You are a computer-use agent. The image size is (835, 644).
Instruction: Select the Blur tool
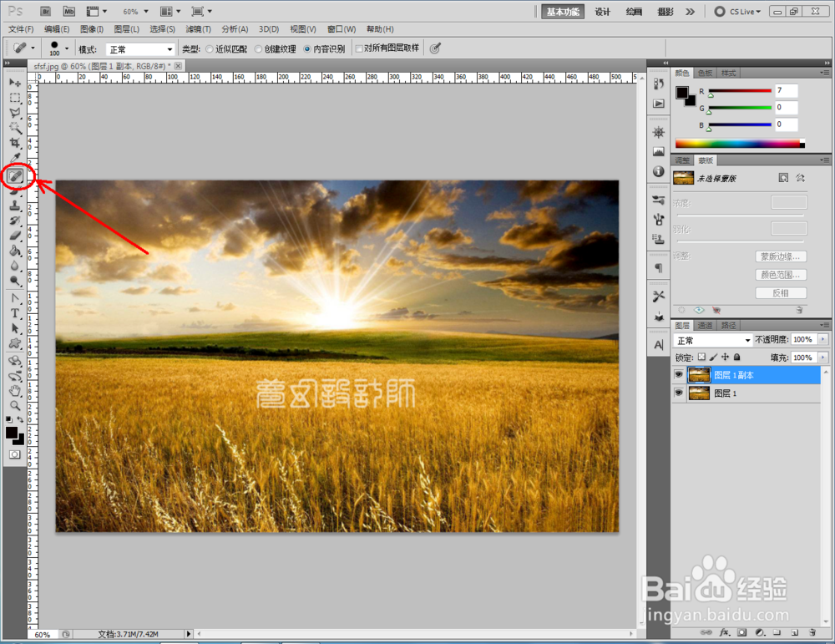click(15, 266)
